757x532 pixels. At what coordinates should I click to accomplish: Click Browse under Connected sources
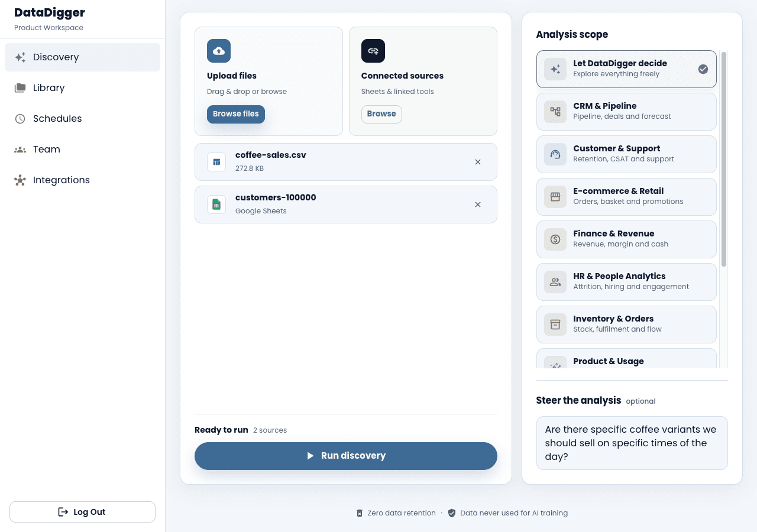click(x=381, y=114)
